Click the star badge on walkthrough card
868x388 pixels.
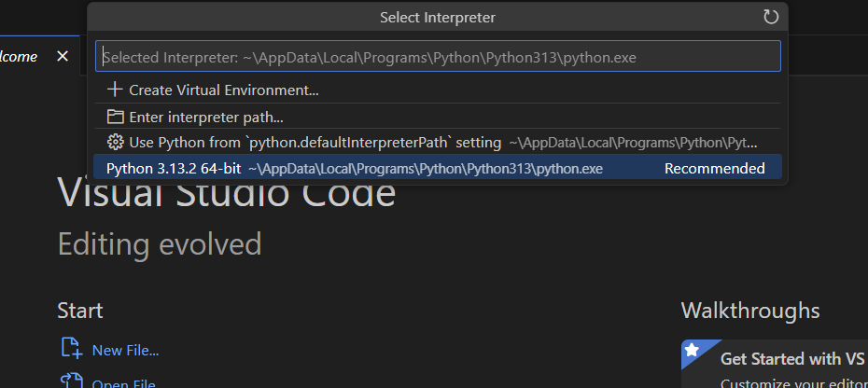click(x=692, y=350)
